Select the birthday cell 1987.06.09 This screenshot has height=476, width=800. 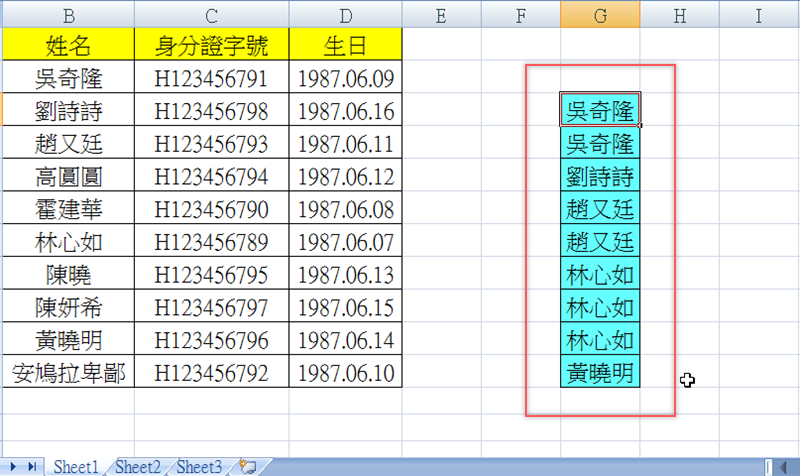coord(345,78)
